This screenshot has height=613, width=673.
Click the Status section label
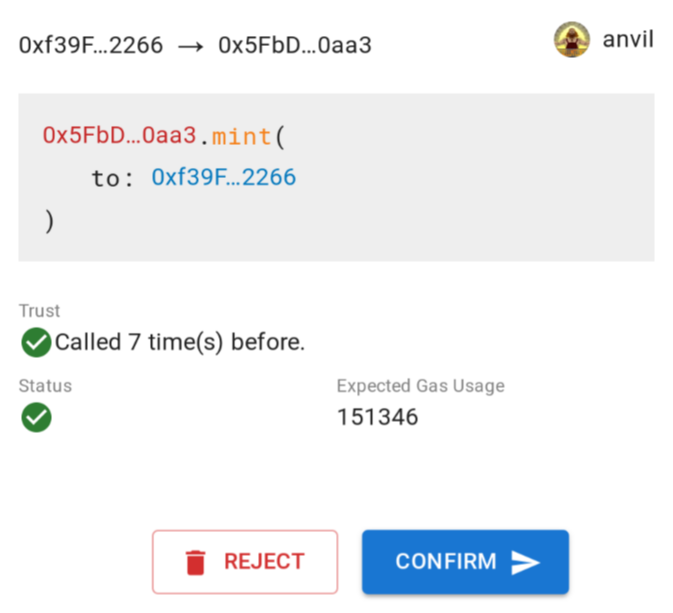[x=45, y=386]
